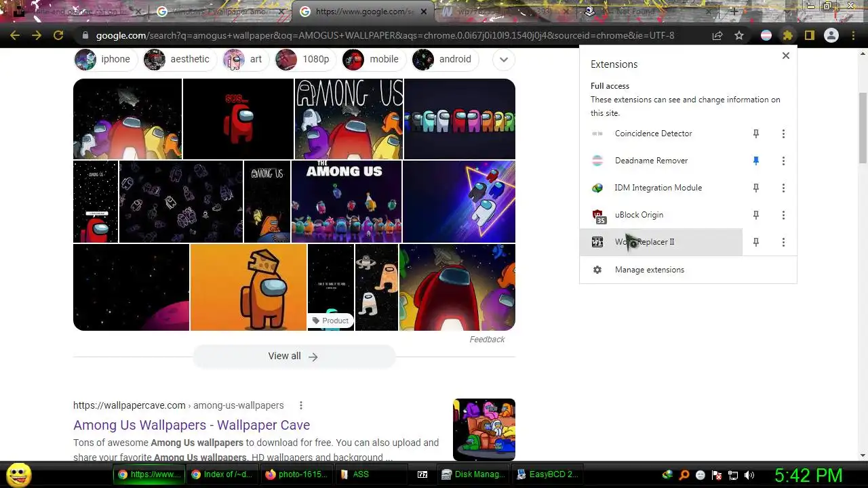Expand more filter chips with down chevron
Viewport: 868px width, 488px height.
[503, 59]
